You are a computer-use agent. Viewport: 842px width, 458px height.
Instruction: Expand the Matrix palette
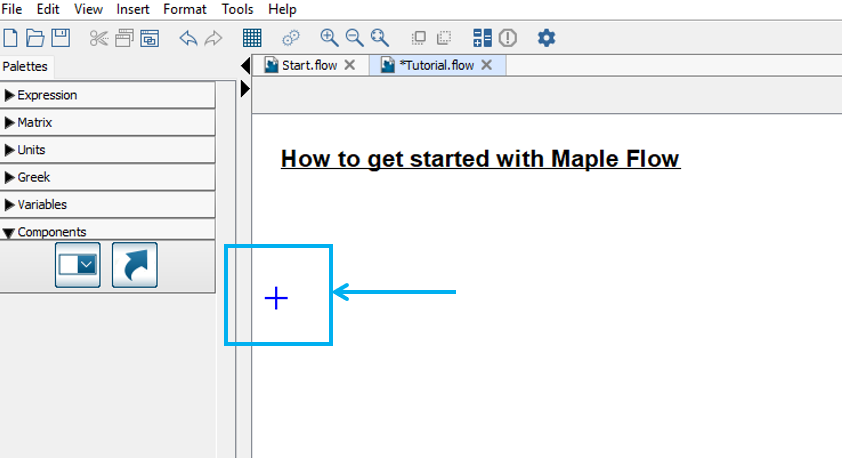(x=107, y=122)
